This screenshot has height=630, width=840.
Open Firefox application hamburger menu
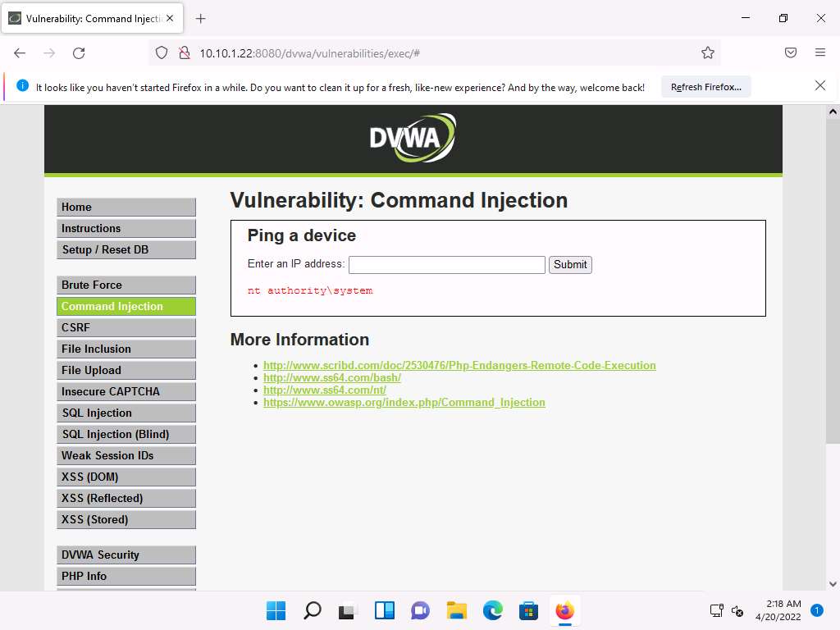click(x=819, y=53)
